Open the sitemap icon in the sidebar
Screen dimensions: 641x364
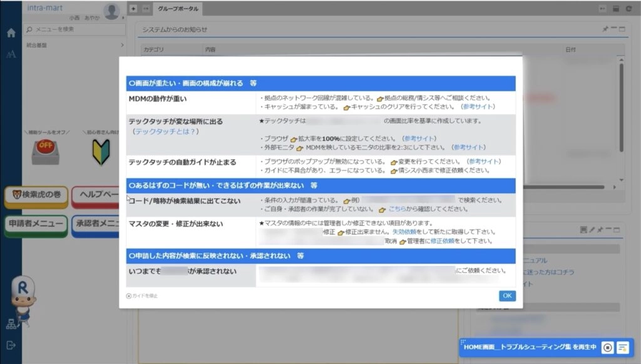(x=11, y=325)
